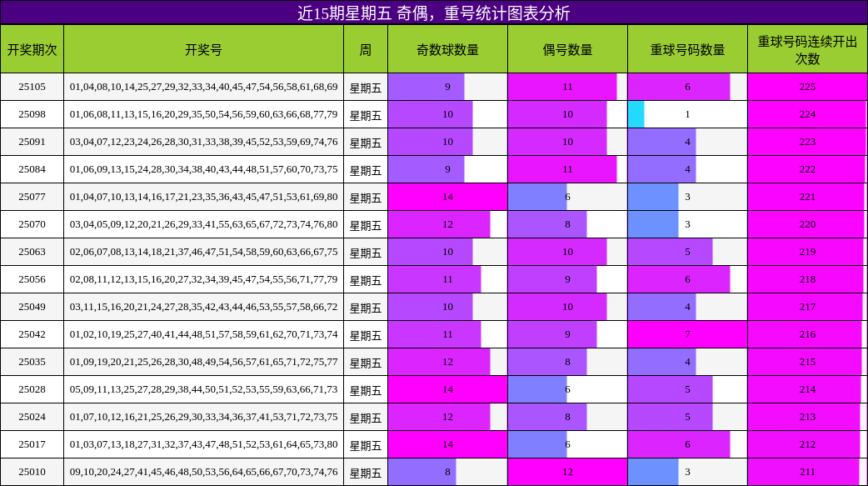Click the 重球号码连续开出次数 header
The height and width of the screenshot is (486, 868).
(x=807, y=50)
